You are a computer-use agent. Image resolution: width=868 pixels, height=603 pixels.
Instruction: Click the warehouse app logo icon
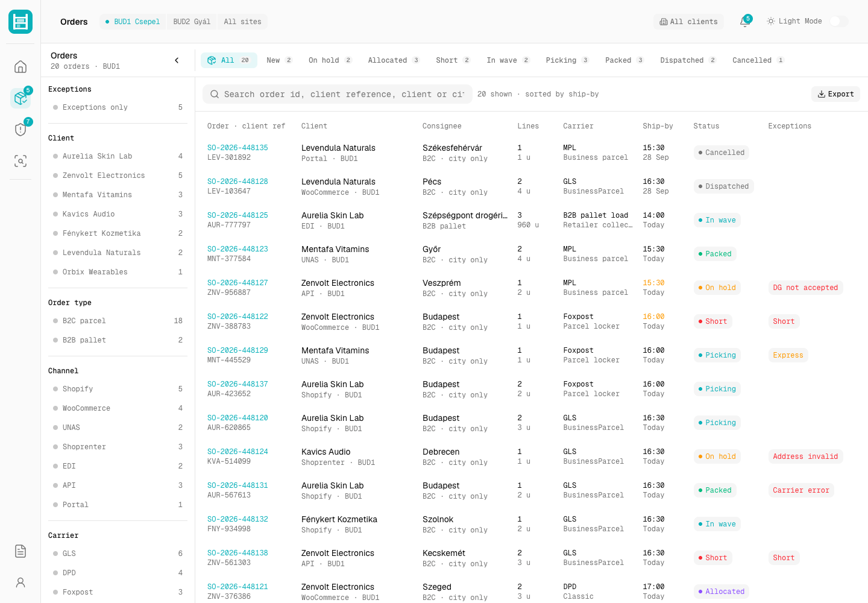click(x=20, y=22)
